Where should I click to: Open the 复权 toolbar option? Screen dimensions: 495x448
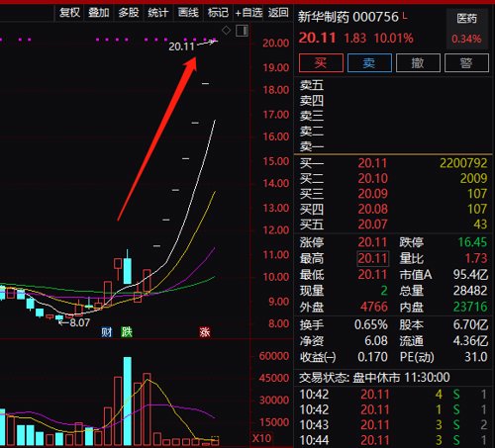[x=69, y=13]
